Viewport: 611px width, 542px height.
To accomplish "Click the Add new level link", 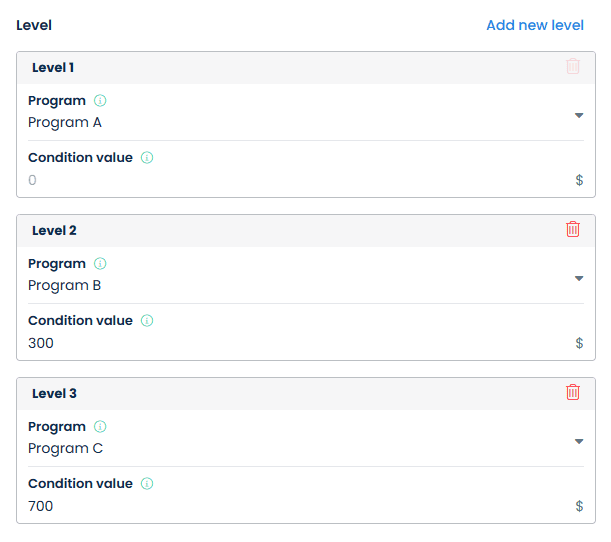I will pos(535,25).
